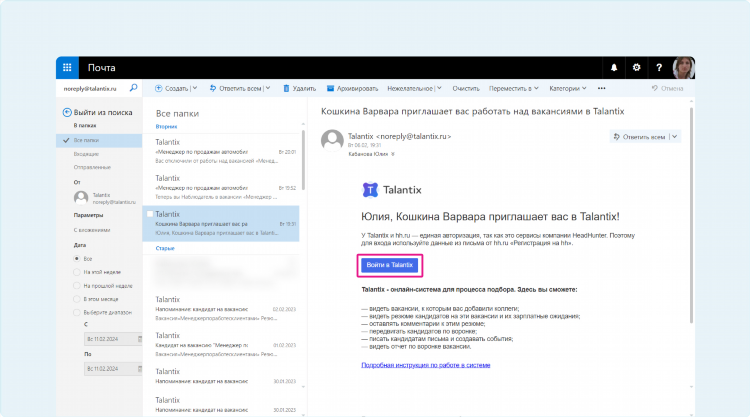Click the back arrow icon Выйти из поиска
Screen dimensions: 750x417
67,112
